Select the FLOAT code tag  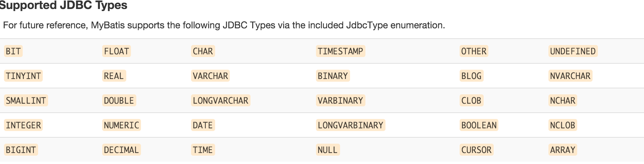116,51
